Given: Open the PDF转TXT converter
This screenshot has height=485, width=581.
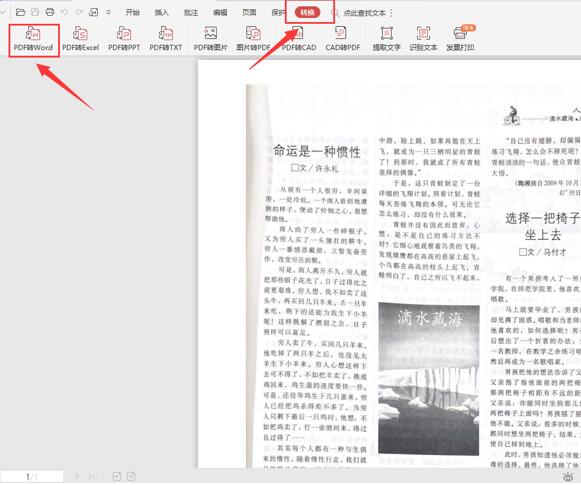Looking at the screenshot, I should [166, 40].
